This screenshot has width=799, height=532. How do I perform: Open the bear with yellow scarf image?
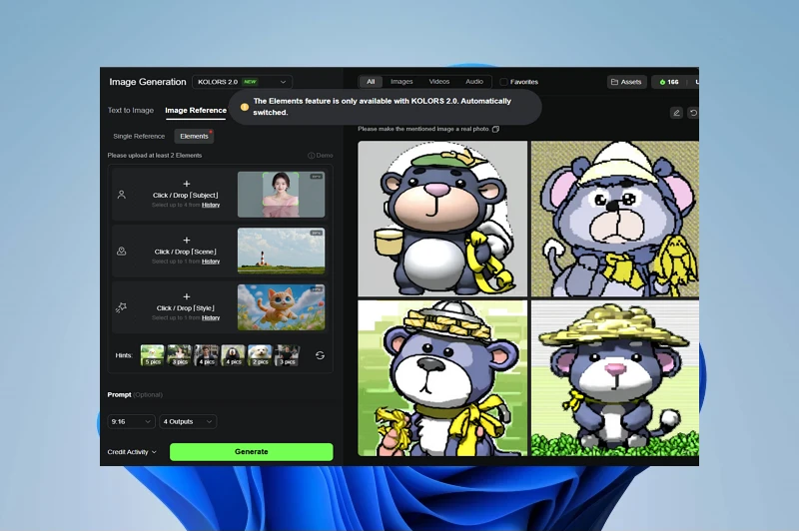tap(442, 377)
